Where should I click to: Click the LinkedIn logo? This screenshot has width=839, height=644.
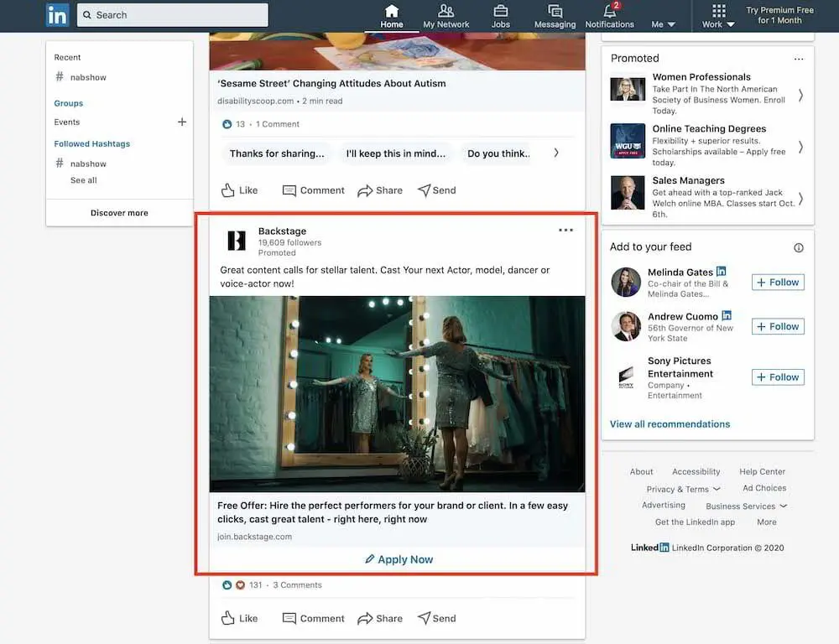pos(57,14)
